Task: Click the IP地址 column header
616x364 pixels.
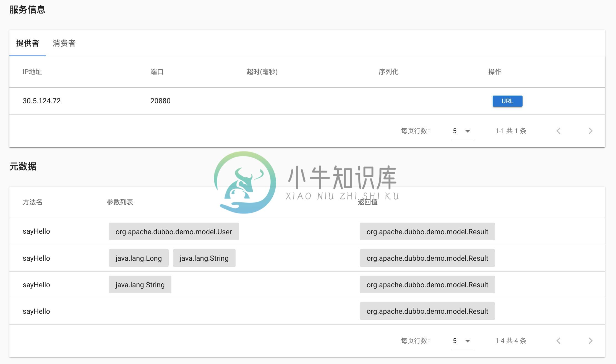Action: tap(32, 72)
